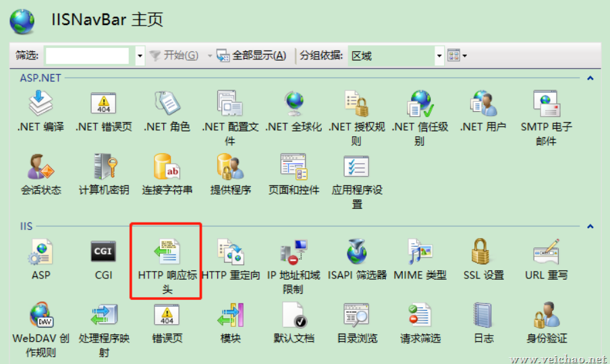Image resolution: width=610 pixels, height=364 pixels.
Task: Open the arrow next to 开始(G)
Action: coord(210,56)
